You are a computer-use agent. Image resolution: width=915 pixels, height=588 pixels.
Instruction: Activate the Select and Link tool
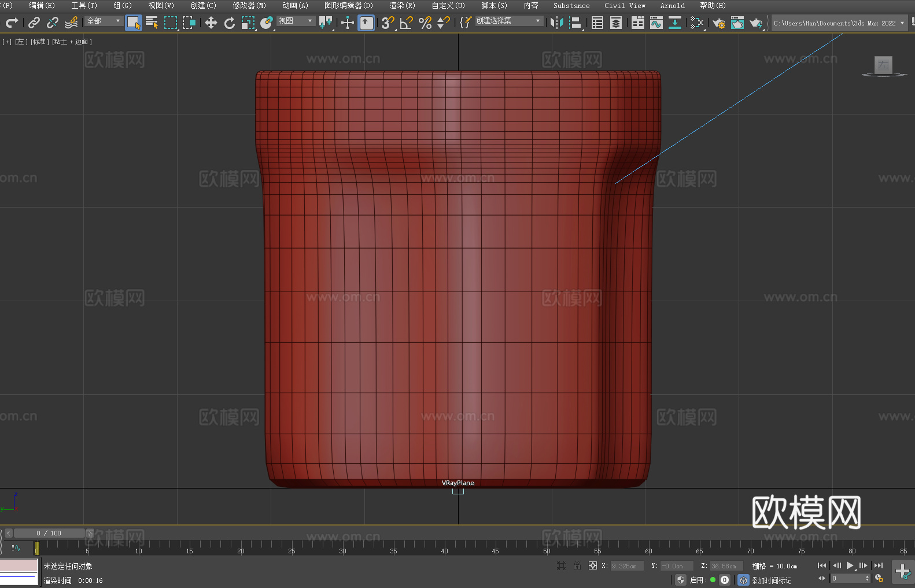(x=34, y=23)
